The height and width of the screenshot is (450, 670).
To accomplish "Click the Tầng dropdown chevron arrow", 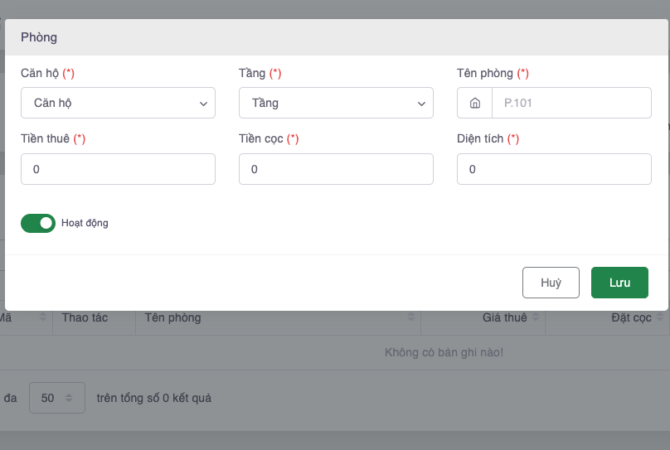I will click(x=421, y=103).
